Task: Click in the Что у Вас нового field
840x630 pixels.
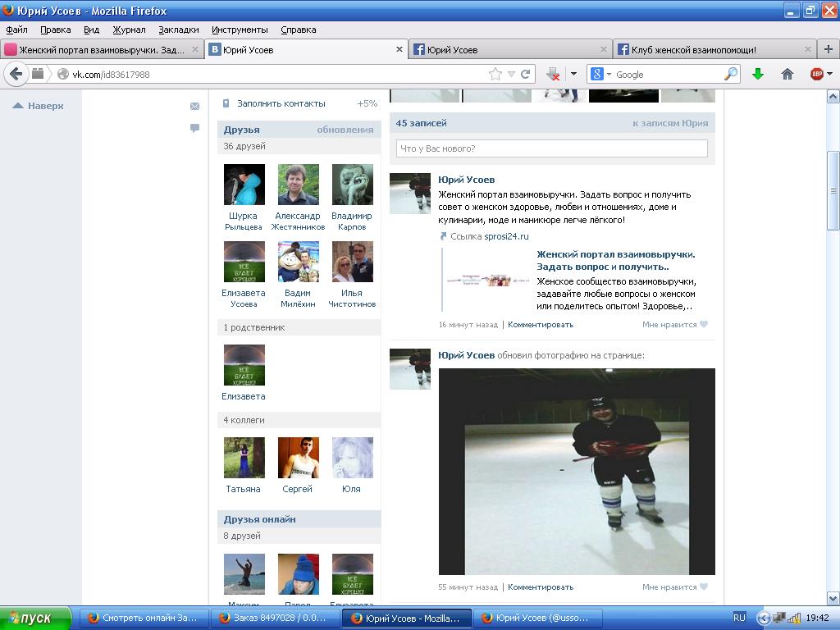Action: (552, 148)
